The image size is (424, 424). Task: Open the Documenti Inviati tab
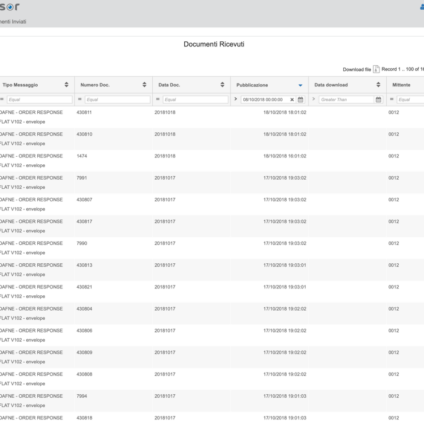click(13, 22)
